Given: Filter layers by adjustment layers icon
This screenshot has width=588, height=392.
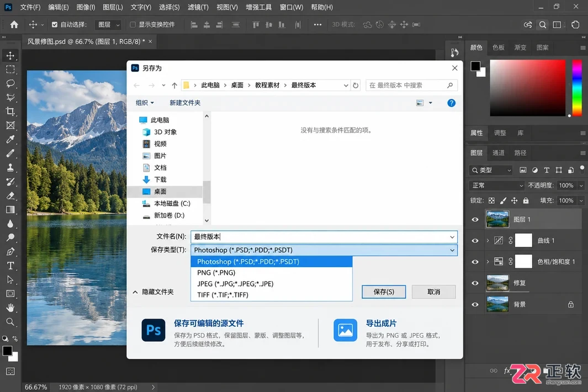Looking at the screenshot, I should pos(535,170).
